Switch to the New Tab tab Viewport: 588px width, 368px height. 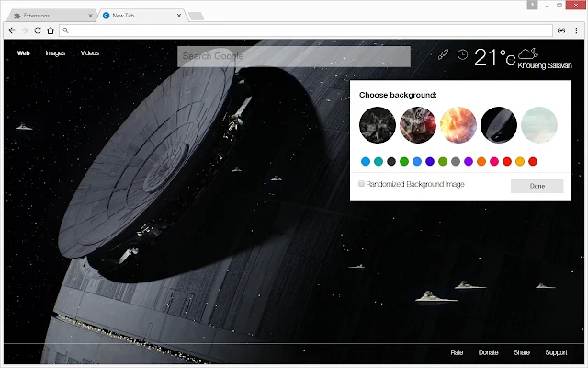click(141, 16)
